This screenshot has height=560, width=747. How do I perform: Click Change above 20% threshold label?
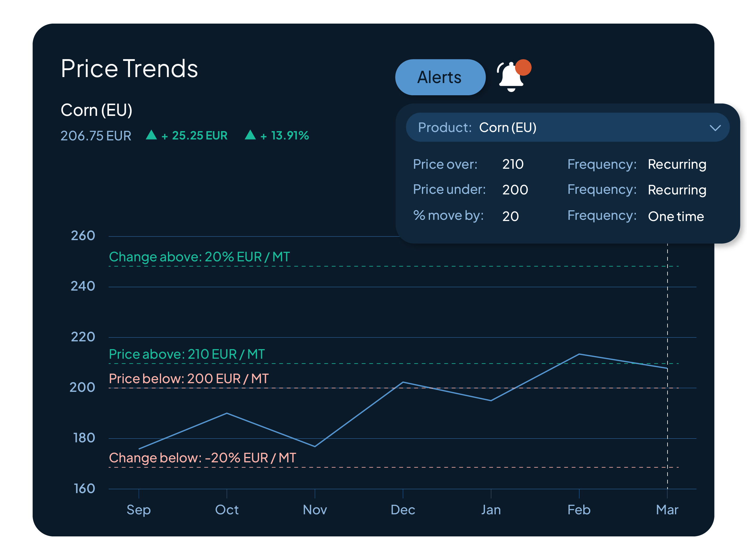[199, 257]
